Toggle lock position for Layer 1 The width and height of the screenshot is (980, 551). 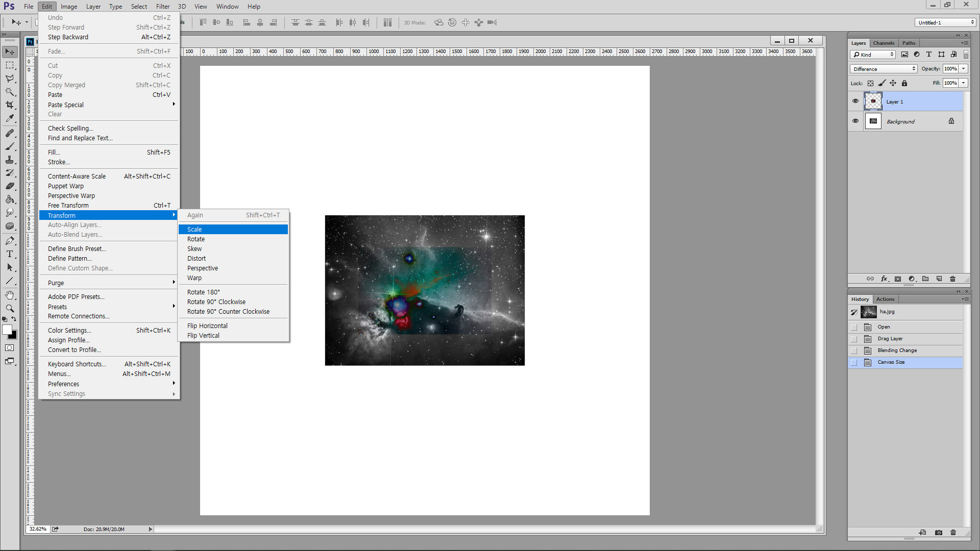(893, 83)
